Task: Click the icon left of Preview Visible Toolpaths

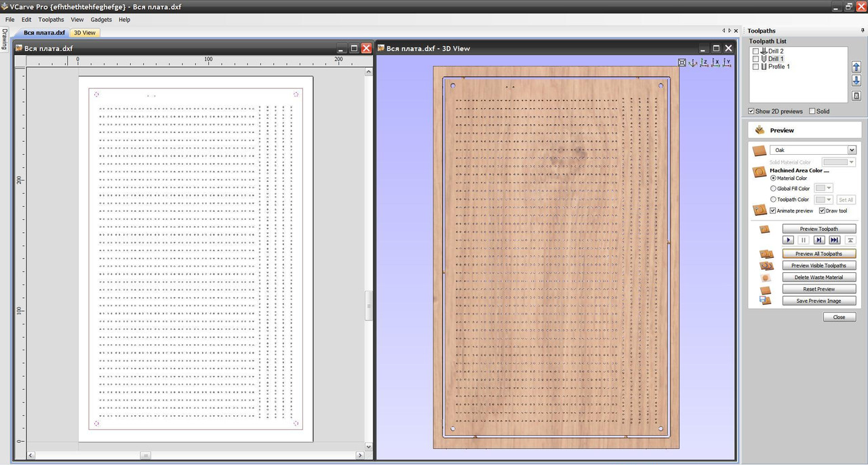Action: tap(766, 265)
